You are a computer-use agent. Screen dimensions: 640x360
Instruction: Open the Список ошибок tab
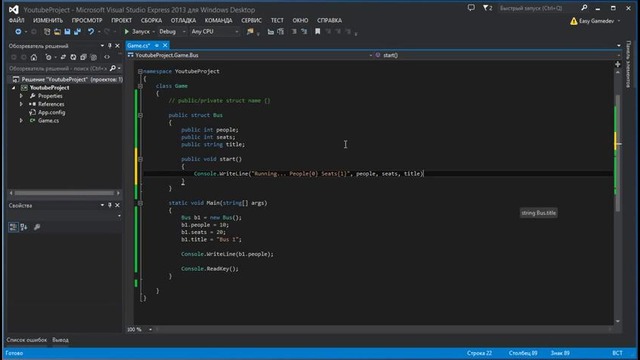(x=27, y=340)
